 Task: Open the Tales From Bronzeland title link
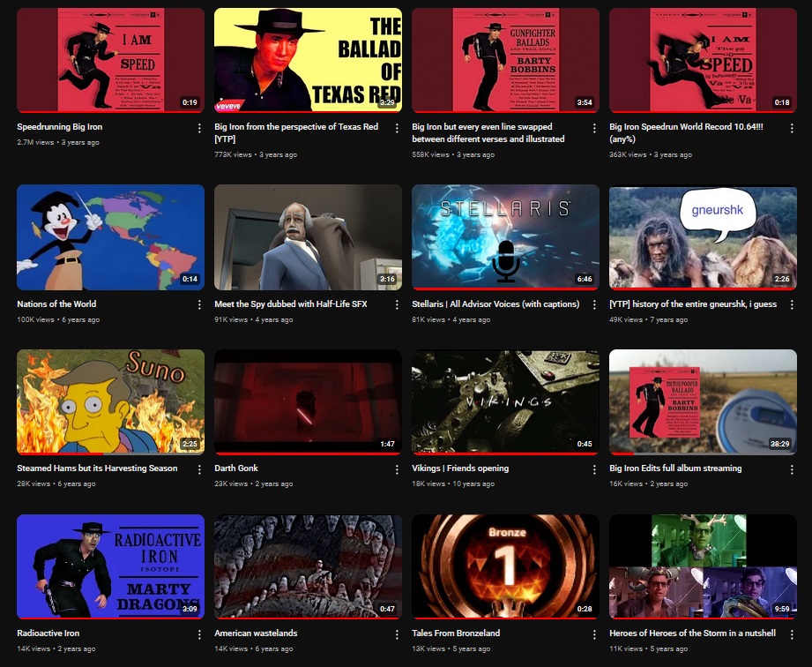(x=456, y=633)
